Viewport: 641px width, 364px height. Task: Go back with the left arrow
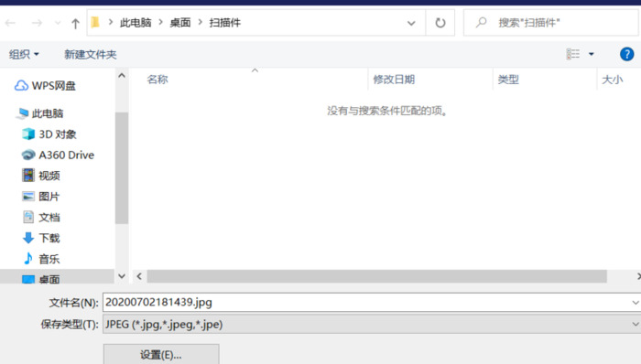10,23
